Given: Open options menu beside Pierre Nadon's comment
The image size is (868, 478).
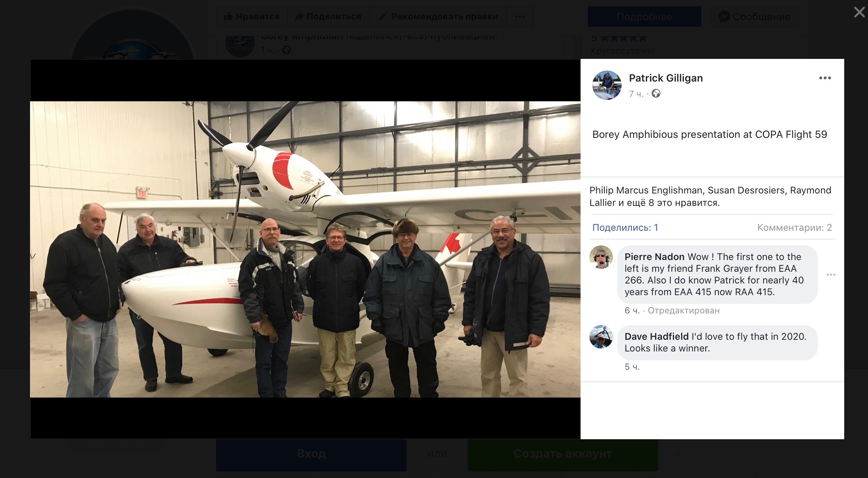Looking at the screenshot, I should click(x=831, y=275).
